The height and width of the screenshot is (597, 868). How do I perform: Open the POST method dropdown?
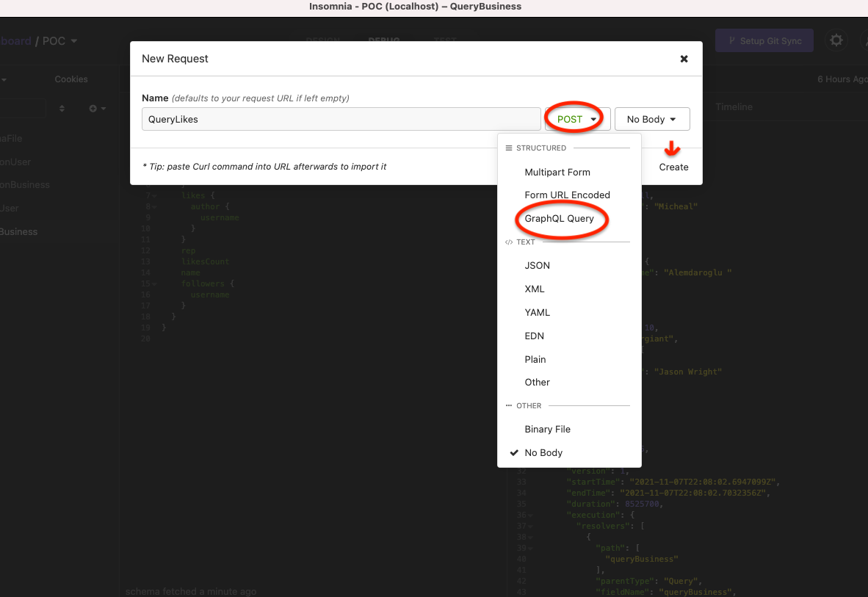click(575, 118)
